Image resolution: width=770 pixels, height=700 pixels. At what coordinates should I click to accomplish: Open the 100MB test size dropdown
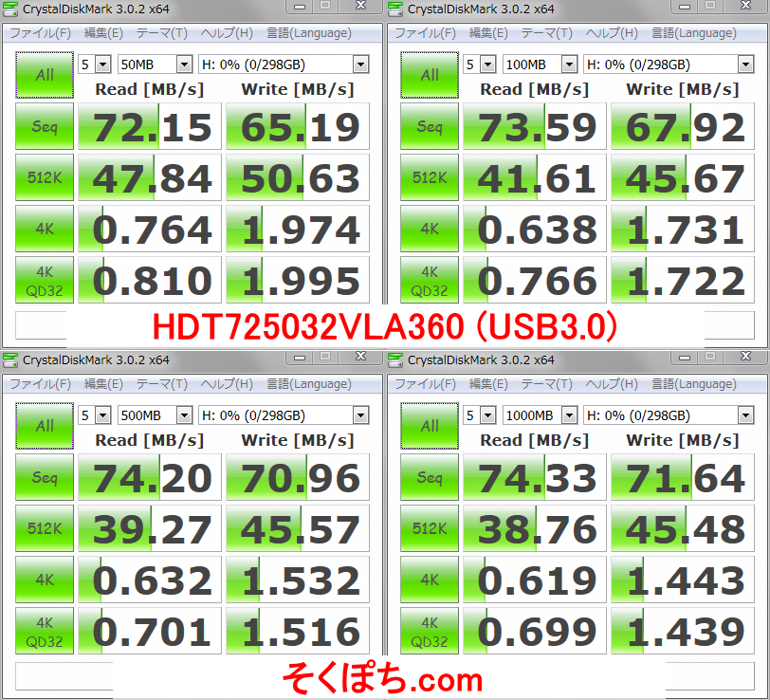coord(540,64)
